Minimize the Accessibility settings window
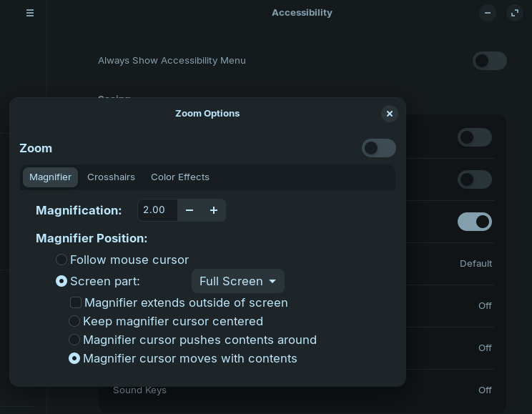This screenshot has width=532, height=414. coord(488,13)
